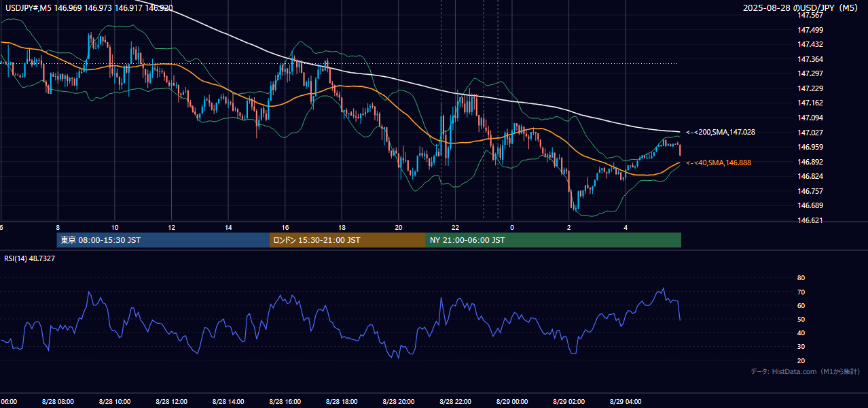Select the London 15:30-21:00 JST session bar
The height and width of the screenshot is (408, 868).
coord(348,240)
